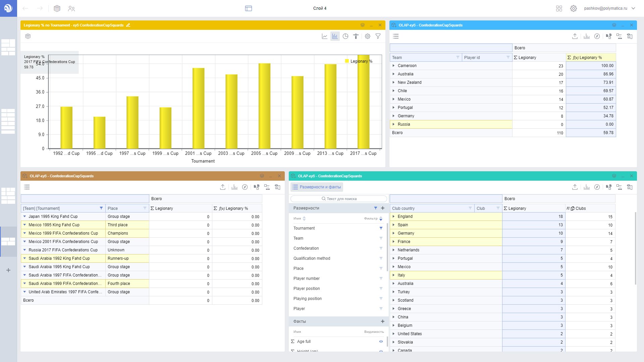Toggle filter for Qualification method dimension

pyautogui.click(x=381, y=258)
